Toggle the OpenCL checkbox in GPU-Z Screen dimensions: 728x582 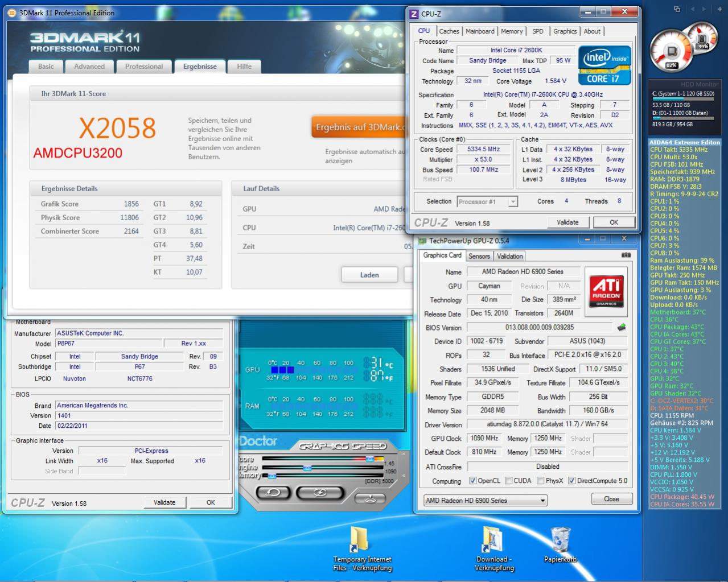pos(472,481)
